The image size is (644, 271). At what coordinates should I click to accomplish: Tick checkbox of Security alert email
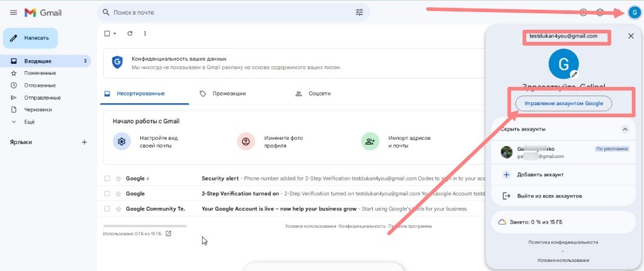coord(107,179)
